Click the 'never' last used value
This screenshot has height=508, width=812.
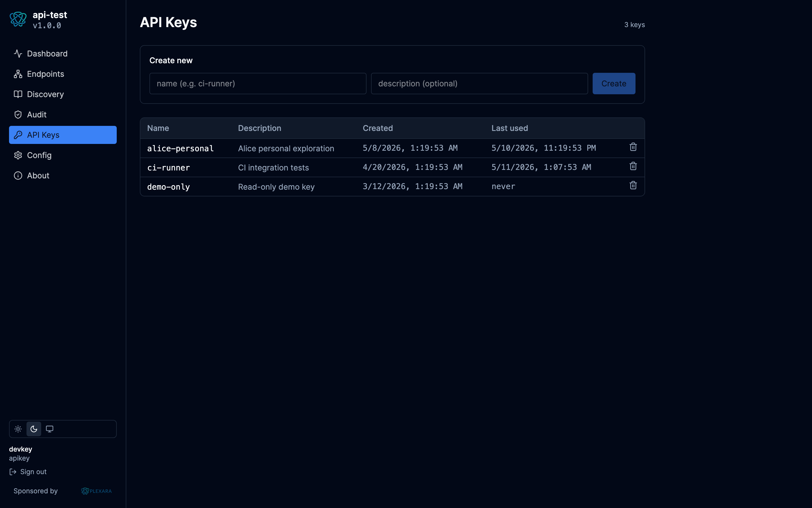(x=503, y=187)
